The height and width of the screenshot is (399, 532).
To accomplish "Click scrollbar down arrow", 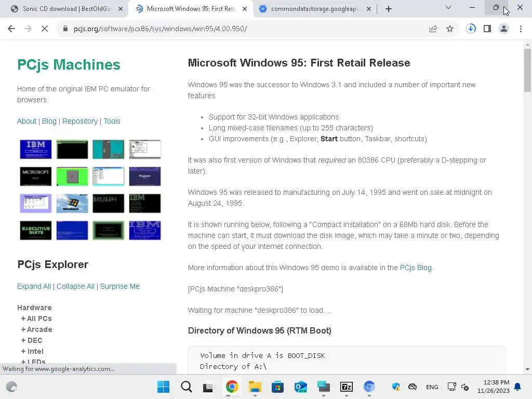I will pos(527,369).
